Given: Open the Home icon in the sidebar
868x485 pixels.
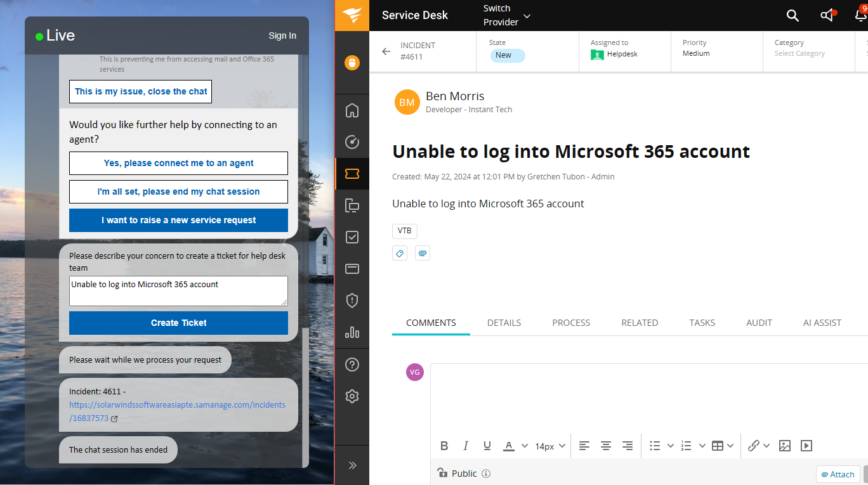Looking at the screenshot, I should pos(352,110).
